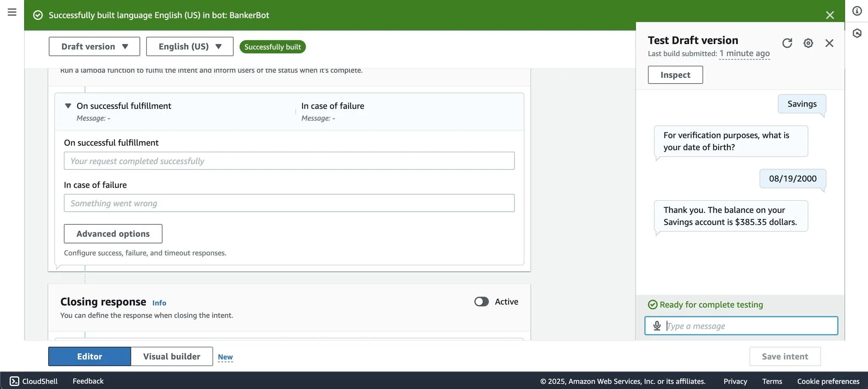Open the Draft version dropdown
Screen dimensions: 868x389
click(x=94, y=47)
